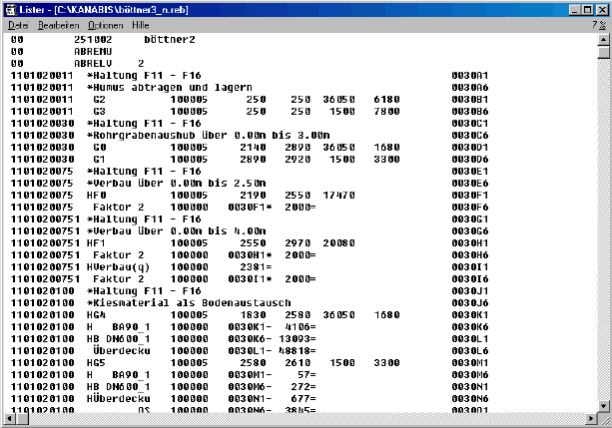Click the horizontal scrollbar thumb

point(22,419)
